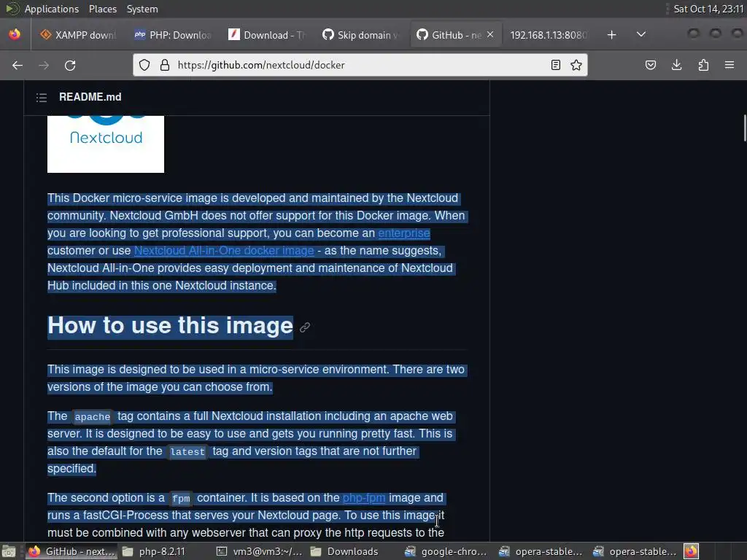Image resolution: width=747 pixels, height=560 pixels.
Task: Switch to the Download tab
Action: [267, 35]
